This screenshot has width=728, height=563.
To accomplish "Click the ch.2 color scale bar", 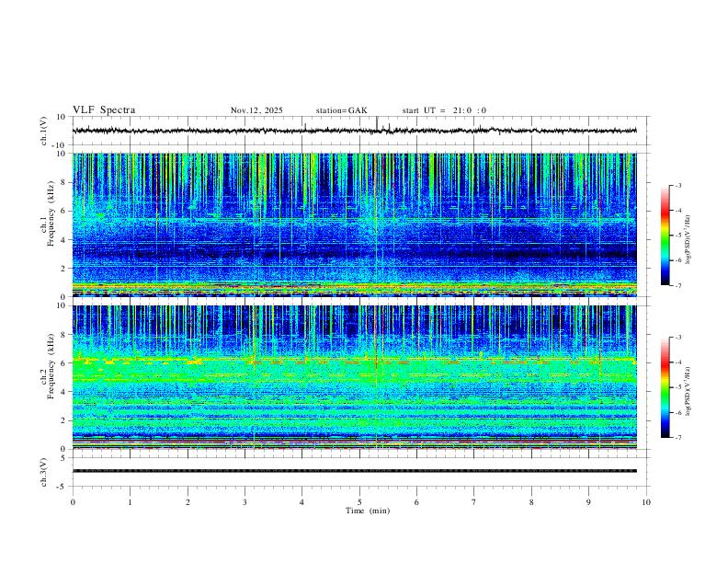I will click(x=665, y=387).
